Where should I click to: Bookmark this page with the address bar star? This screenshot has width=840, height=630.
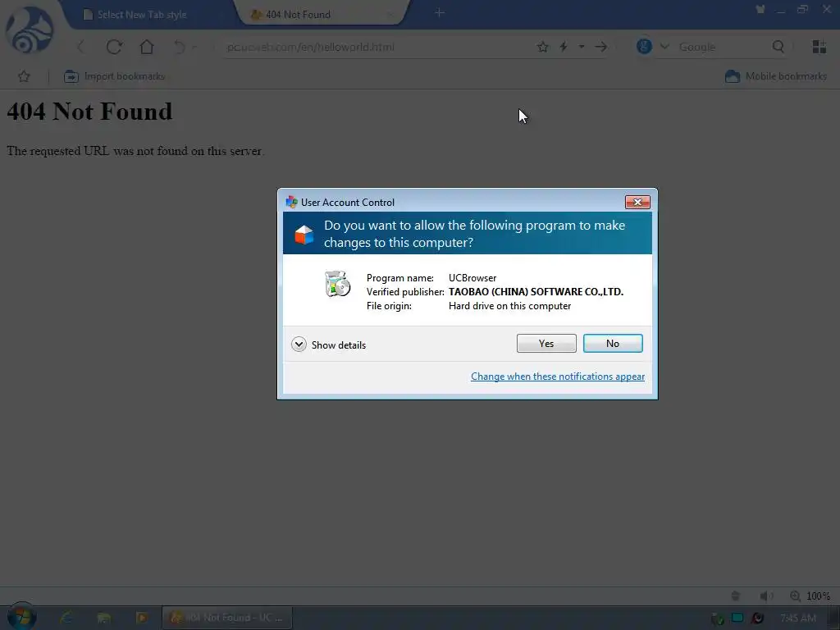click(x=543, y=47)
